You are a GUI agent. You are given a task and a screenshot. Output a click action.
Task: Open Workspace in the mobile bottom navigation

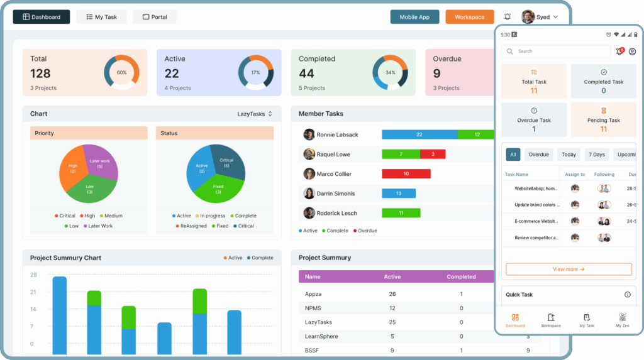coord(551,320)
